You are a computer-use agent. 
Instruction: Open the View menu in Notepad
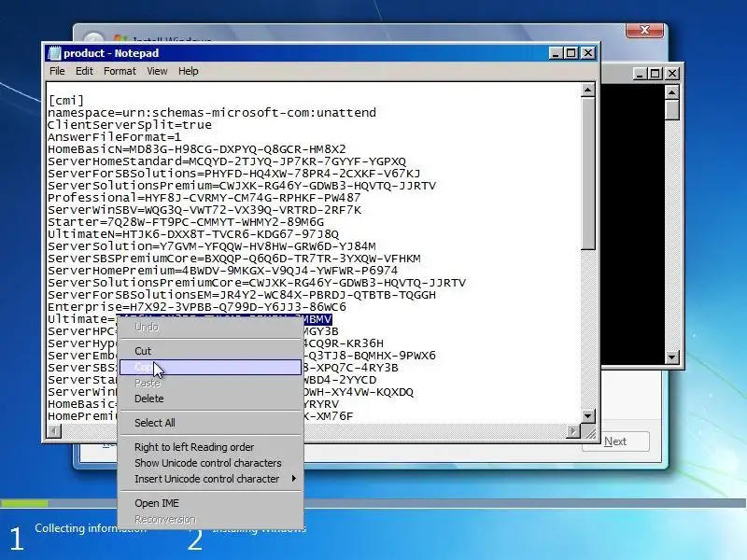coord(157,71)
